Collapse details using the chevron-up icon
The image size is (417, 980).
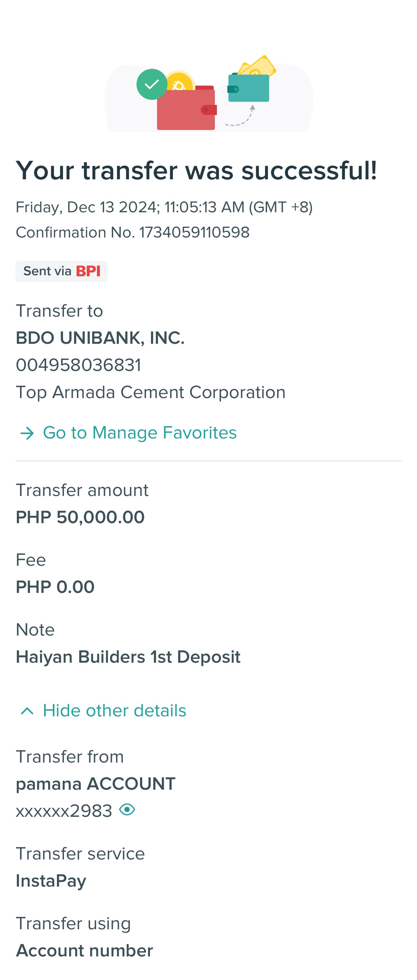click(27, 711)
